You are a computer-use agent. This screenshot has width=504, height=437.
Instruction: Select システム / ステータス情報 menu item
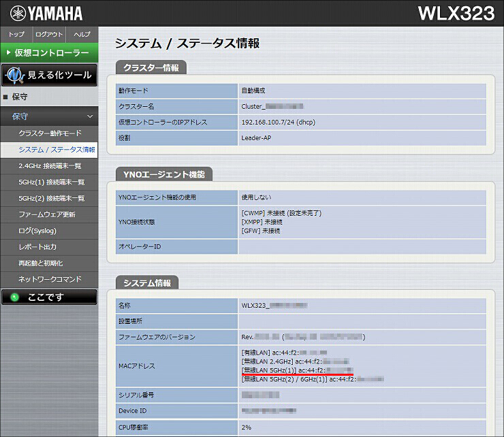point(49,150)
